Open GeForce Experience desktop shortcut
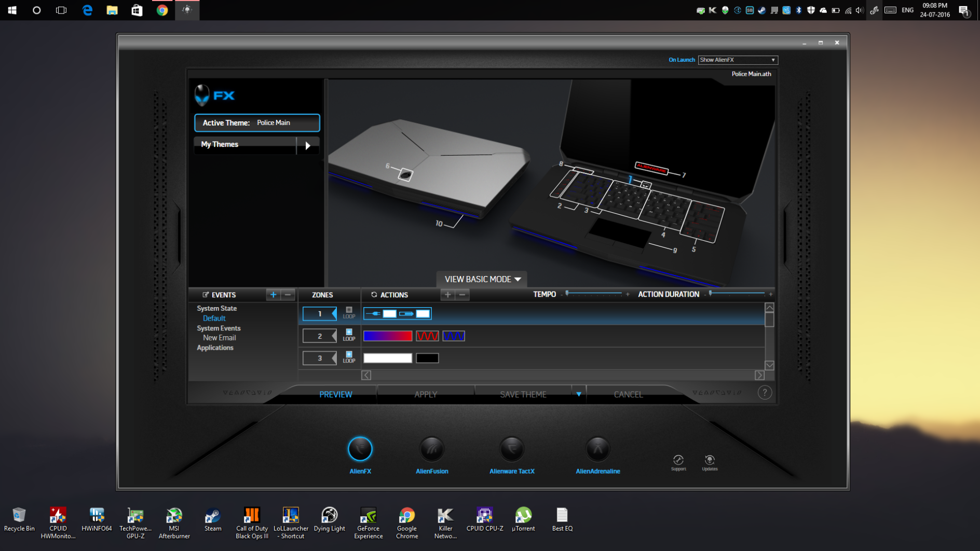 click(368, 523)
